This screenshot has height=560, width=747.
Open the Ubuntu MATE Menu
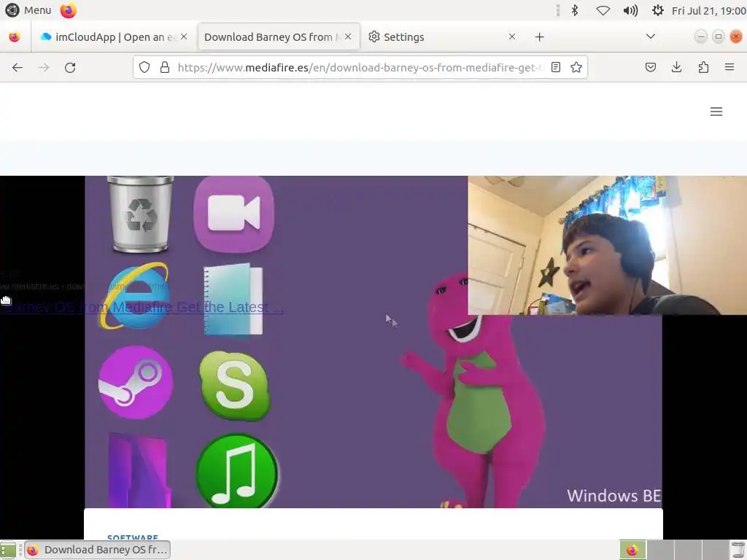point(28,10)
